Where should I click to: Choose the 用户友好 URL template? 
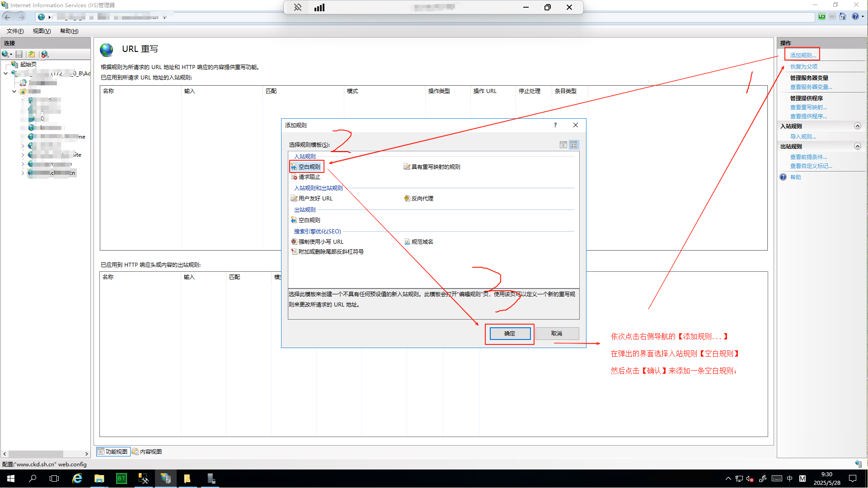[315, 199]
